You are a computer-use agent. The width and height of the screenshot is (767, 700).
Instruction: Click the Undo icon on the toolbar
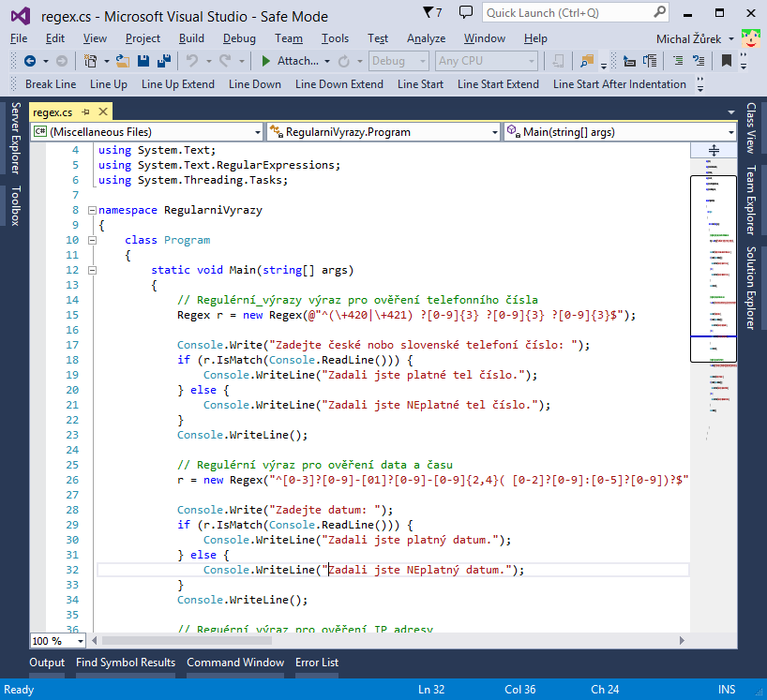pos(192,62)
